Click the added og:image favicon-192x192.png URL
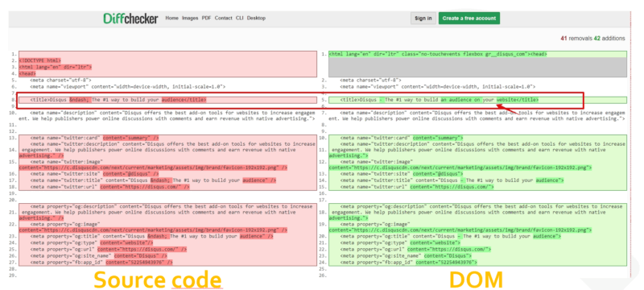 [x=460, y=230]
